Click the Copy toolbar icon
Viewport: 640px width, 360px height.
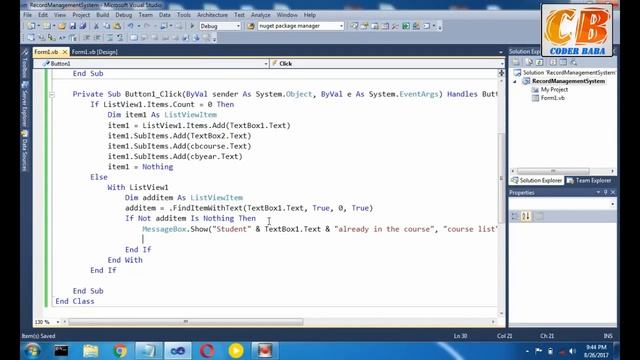click(x=107, y=26)
